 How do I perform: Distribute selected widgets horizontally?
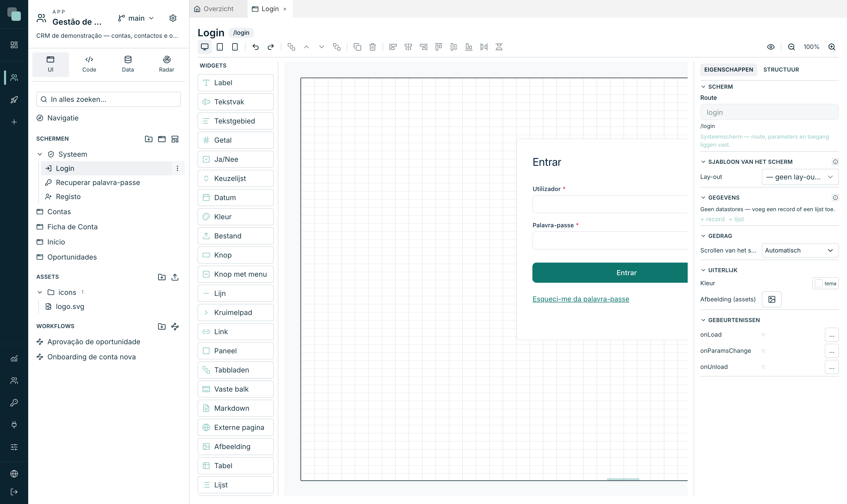(484, 47)
